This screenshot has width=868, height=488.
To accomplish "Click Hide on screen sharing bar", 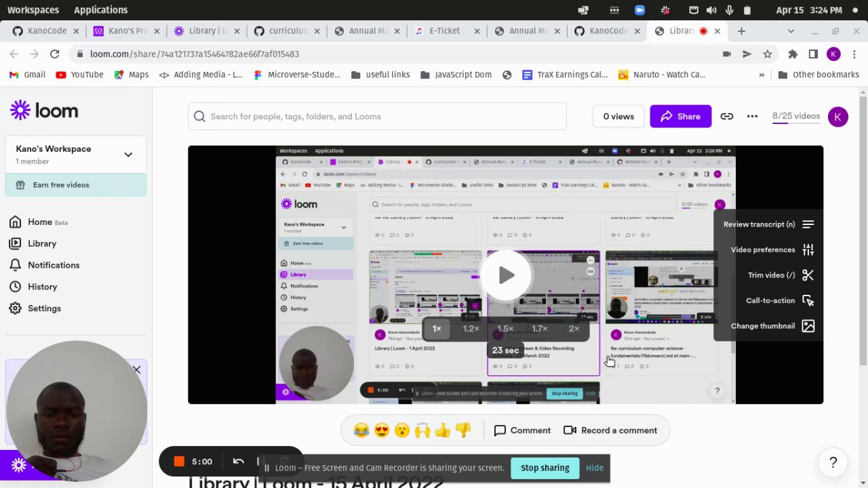I will 594,468.
